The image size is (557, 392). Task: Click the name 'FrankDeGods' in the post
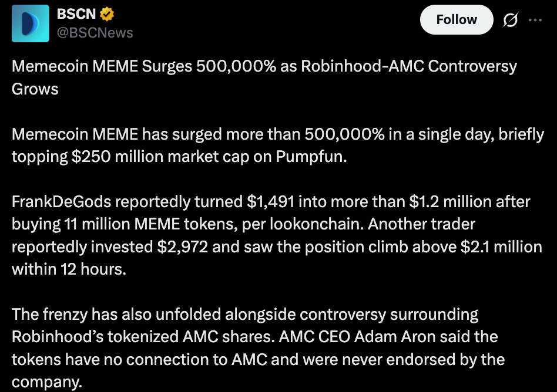(x=62, y=201)
